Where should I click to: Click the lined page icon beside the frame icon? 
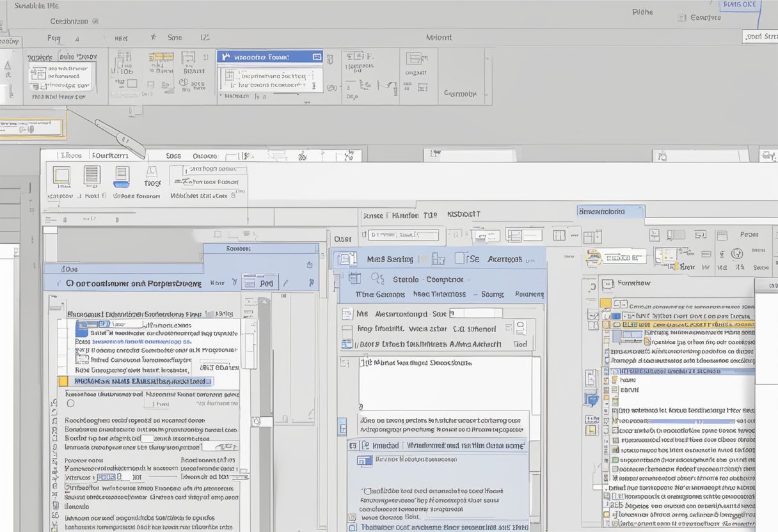(x=92, y=176)
